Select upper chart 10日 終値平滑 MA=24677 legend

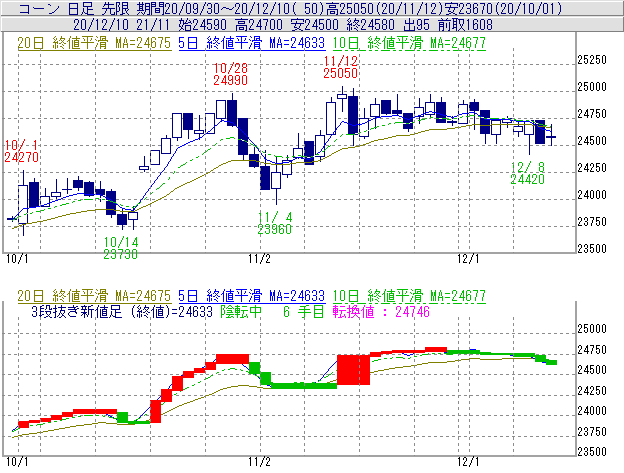[x=409, y=43]
